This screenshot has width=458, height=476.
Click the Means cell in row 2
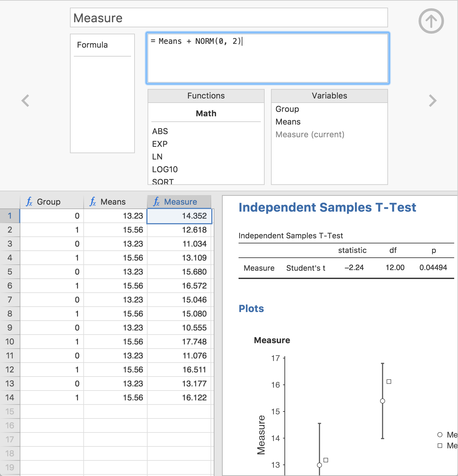115,230
